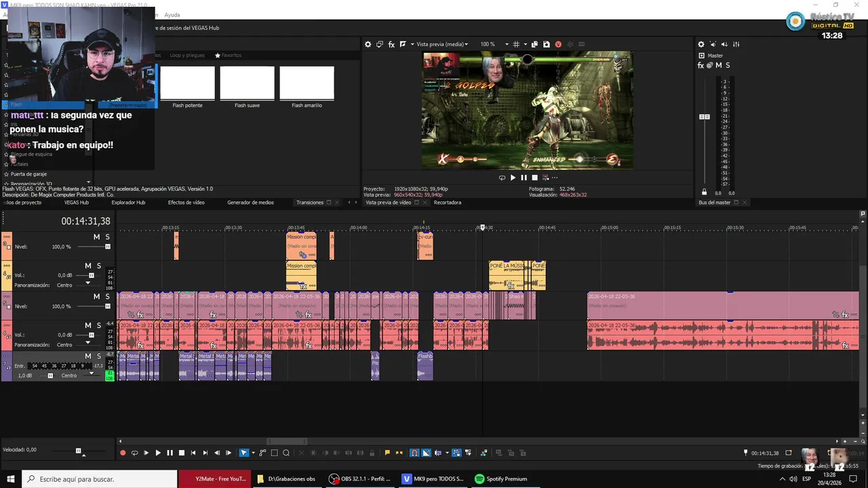868x488 pixels.
Task: Select the Flash suave transition preset
Action: pos(247,87)
